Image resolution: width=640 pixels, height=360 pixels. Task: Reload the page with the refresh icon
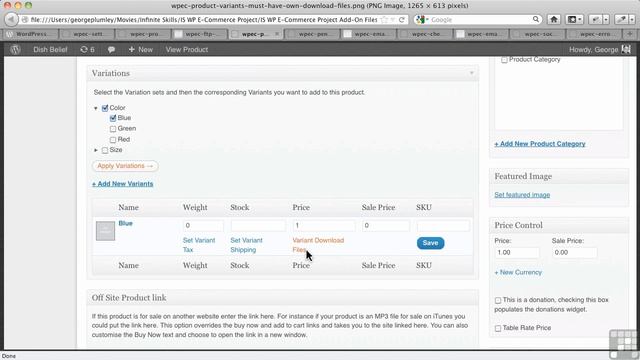[402, 20]
